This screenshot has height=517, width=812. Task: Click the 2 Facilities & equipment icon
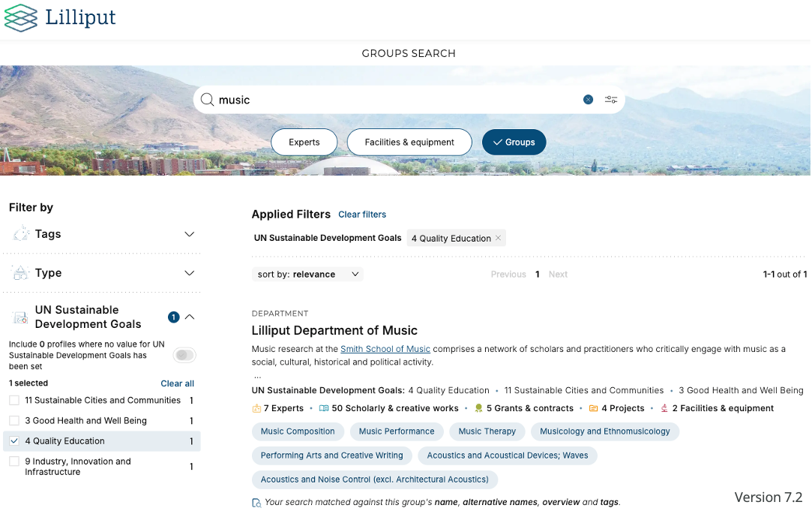coord(664,408)
